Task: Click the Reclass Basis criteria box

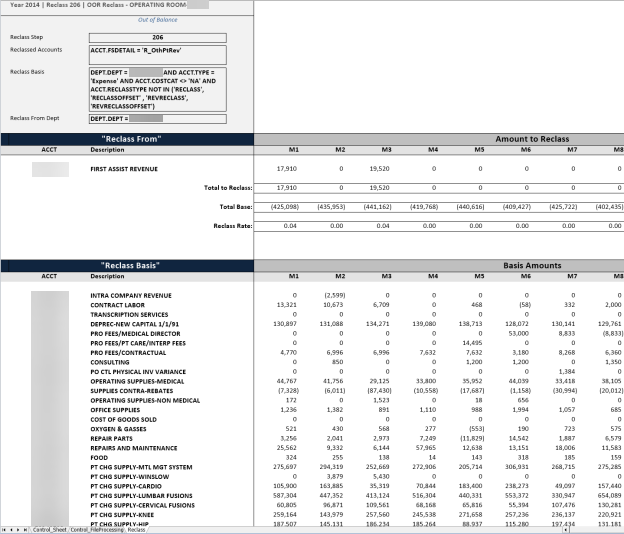Action: coord(158,90)
